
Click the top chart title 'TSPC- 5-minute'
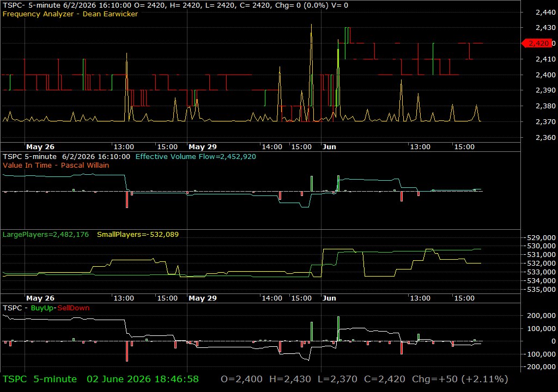[32, 5]
